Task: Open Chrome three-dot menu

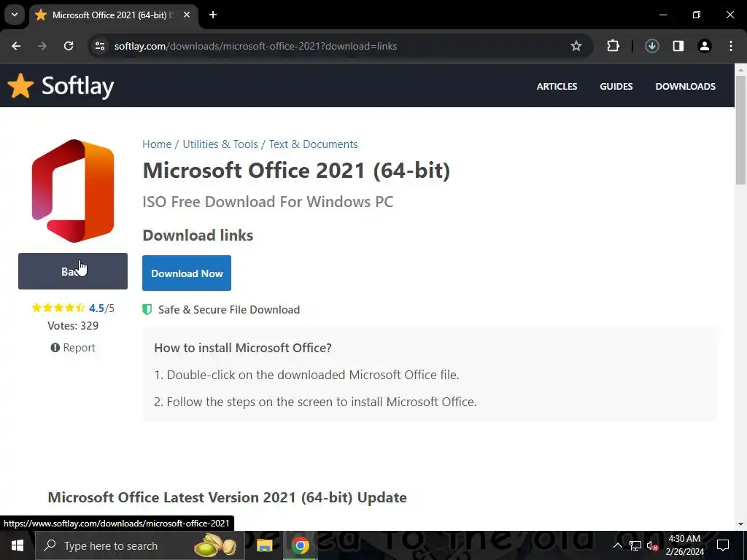Action: [731, 46]
